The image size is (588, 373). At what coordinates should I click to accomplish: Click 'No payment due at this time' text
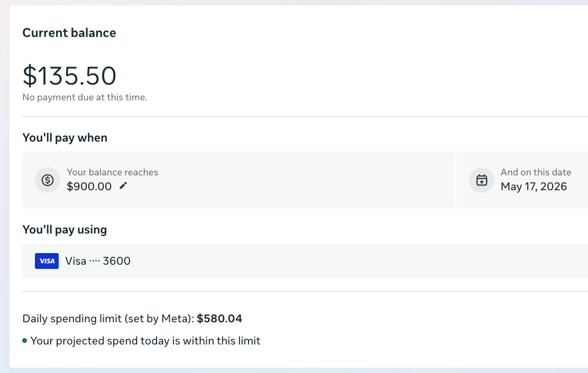point(85,97)
